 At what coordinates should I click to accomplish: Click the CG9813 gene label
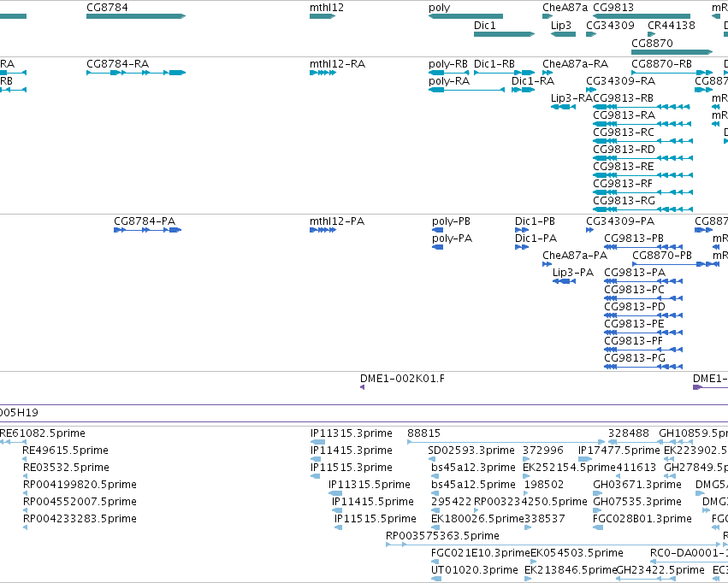click(613, 8)
